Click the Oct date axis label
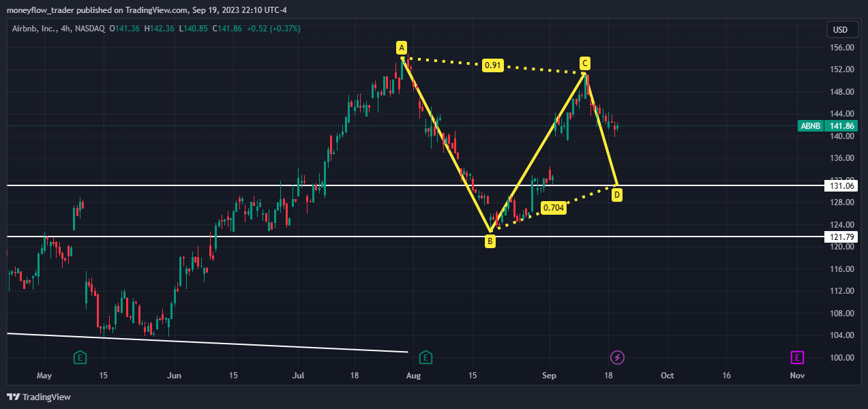Image resolution: width=868 pixels, height=409 pixels. pyautogui.click(x=668, y=376)
